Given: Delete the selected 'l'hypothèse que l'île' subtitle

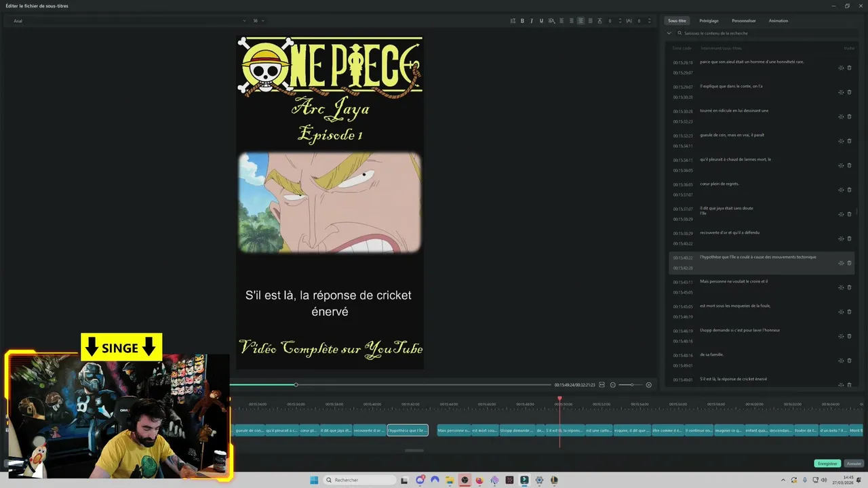Looking at the screenshot, I should click(850, 263).
